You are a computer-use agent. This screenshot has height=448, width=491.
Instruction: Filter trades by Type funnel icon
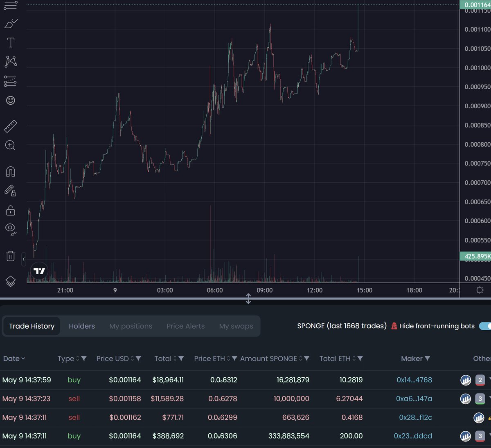84,358
